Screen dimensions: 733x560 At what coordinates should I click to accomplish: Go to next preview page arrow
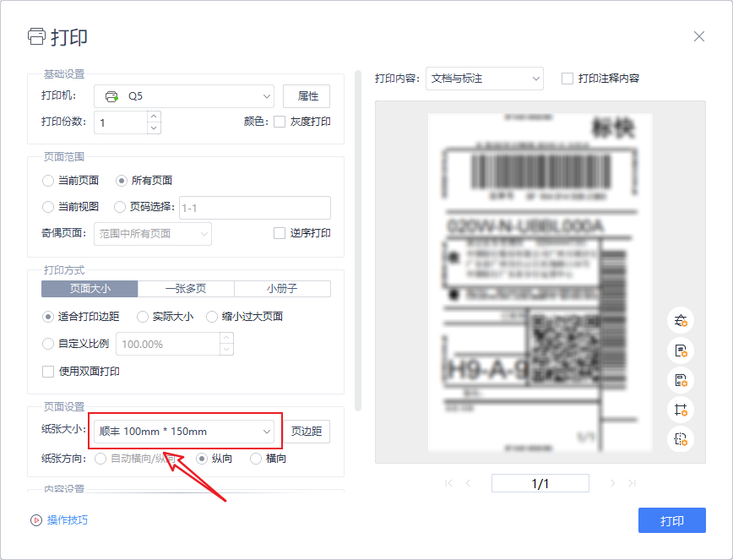pyautogui.click(x=612, y=483)
